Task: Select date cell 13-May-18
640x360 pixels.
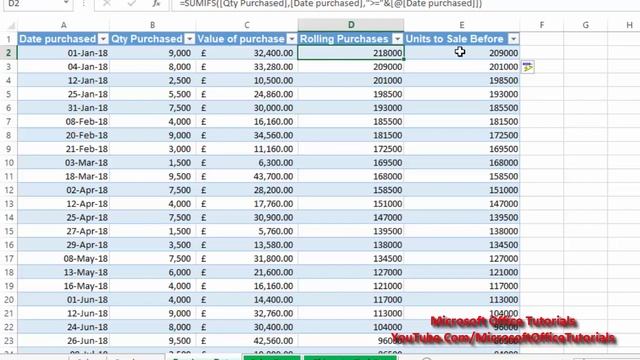Action: pyautogui.click(x=64, y=272)
